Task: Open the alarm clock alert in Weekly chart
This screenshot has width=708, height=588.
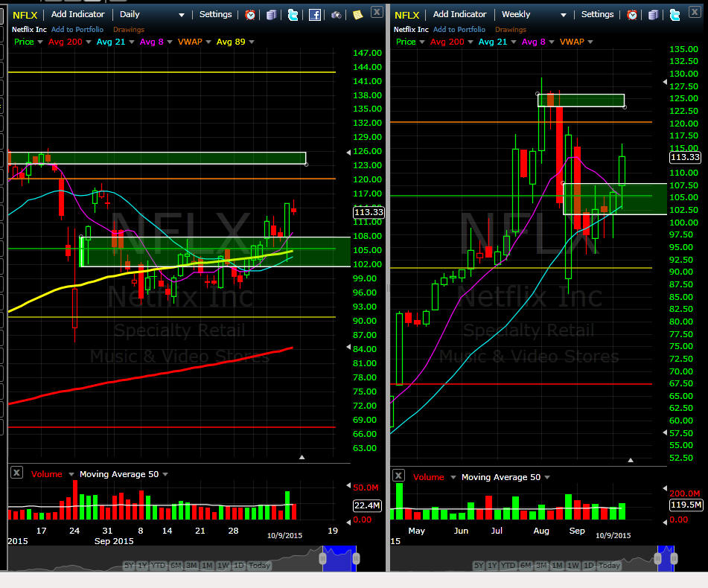Action: 632,15
